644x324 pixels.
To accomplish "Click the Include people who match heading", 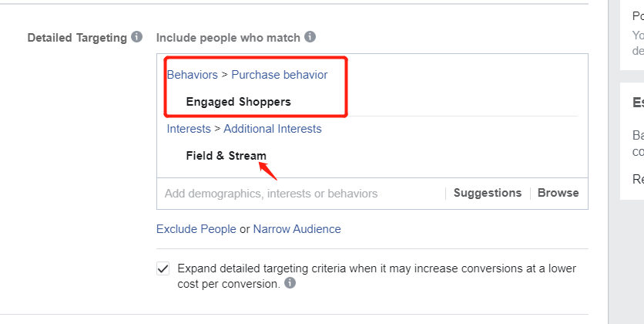I will (x=228, y=38).
